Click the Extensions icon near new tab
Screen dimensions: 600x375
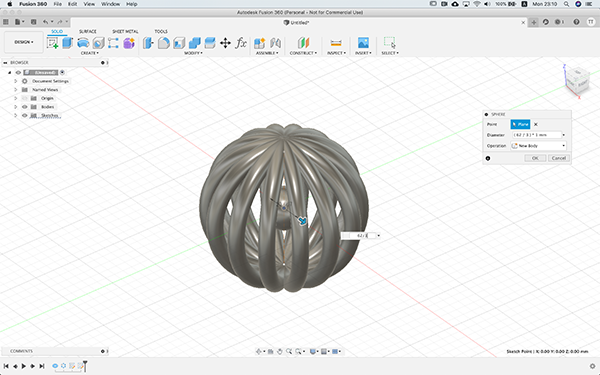[546, 22]
